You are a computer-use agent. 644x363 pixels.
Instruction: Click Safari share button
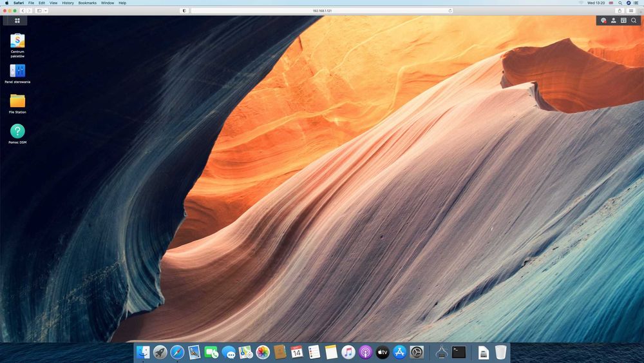pyautogui.click(x=620, y=11)
